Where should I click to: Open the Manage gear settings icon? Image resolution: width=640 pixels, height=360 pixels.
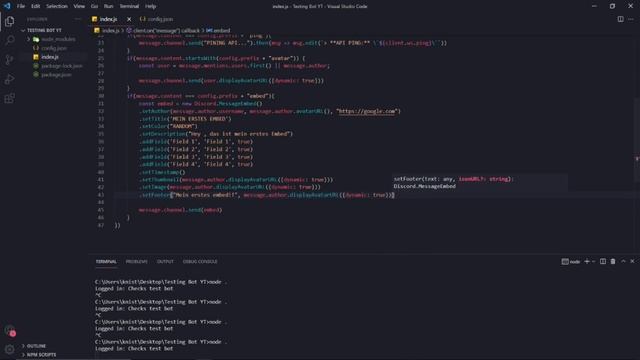pyautogui.click(x=9, y=349)
